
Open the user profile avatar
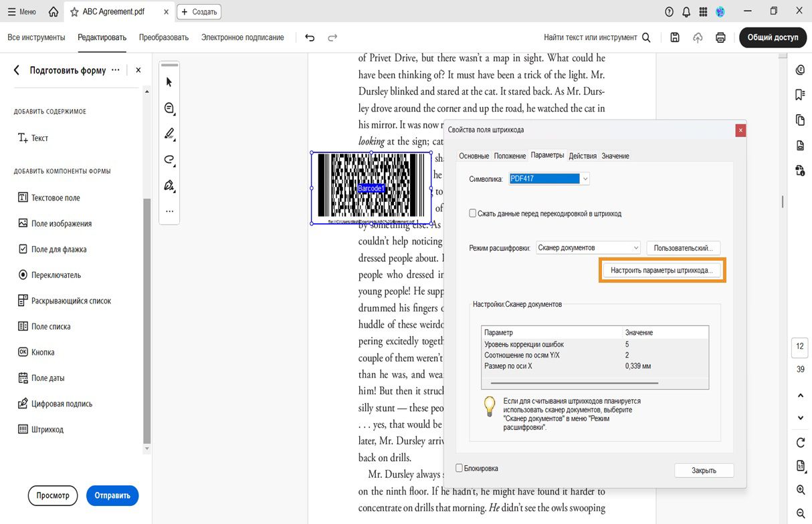pyautogui.click(x=720, y=11)
